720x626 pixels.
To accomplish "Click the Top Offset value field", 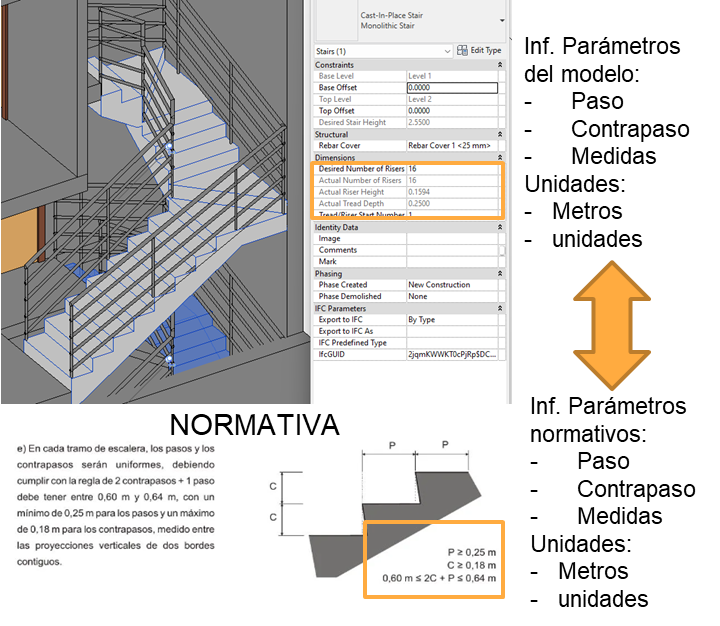I will (x=452, y=111).
